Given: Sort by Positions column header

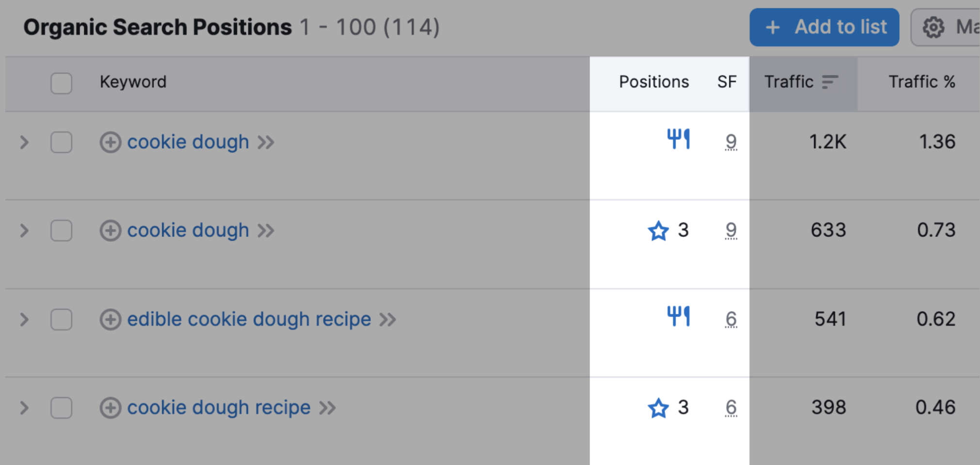Looking at the screenshot, I should (654, 82).
